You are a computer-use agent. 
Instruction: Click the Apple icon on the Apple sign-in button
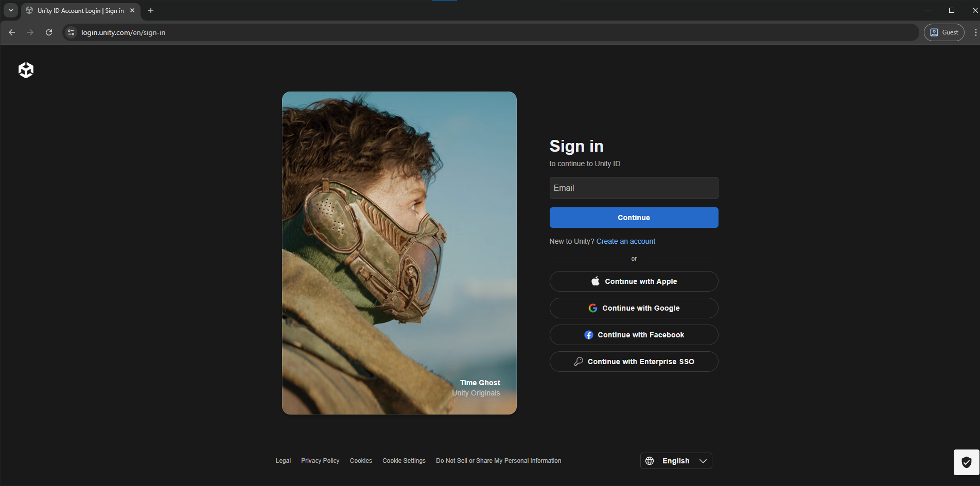pyautogui.click(x=595, y=281)
